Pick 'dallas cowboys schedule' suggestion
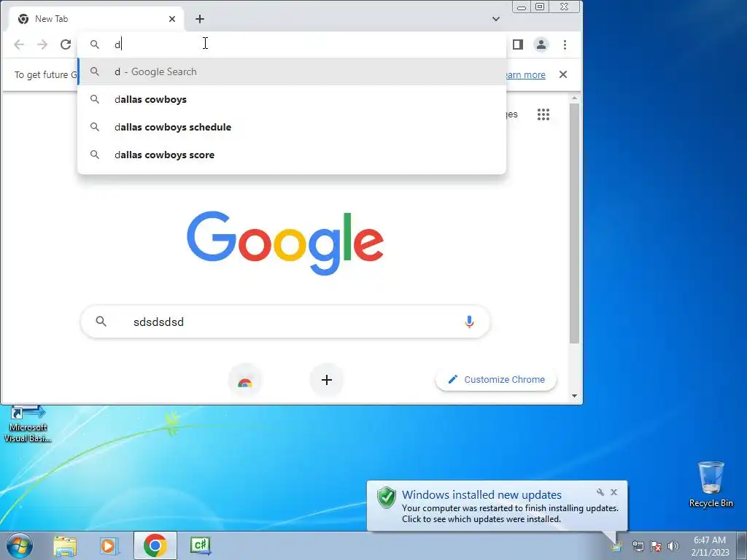 click(292, 127)
